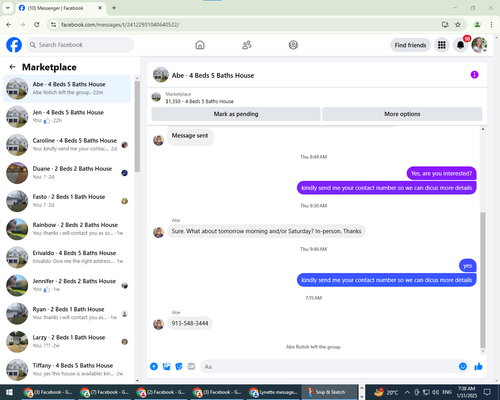Click the Aa message input field
This screenshot has width=500, height=400.
328,367
